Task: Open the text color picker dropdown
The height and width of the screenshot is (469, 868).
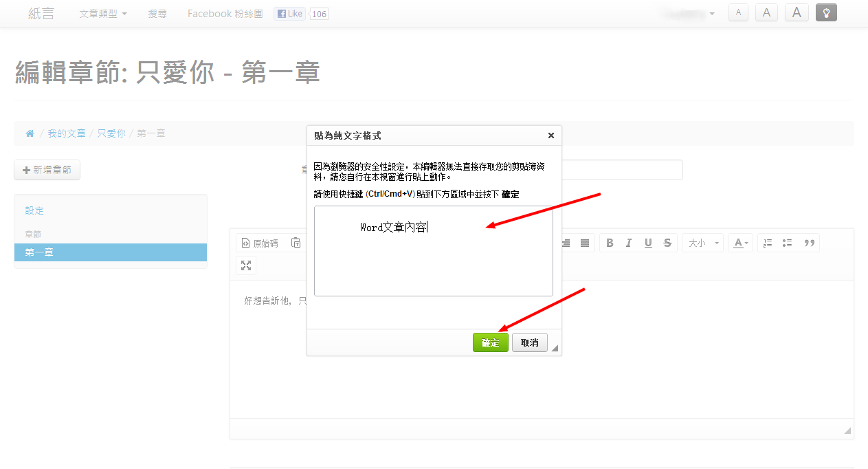Action: [740, 243]
